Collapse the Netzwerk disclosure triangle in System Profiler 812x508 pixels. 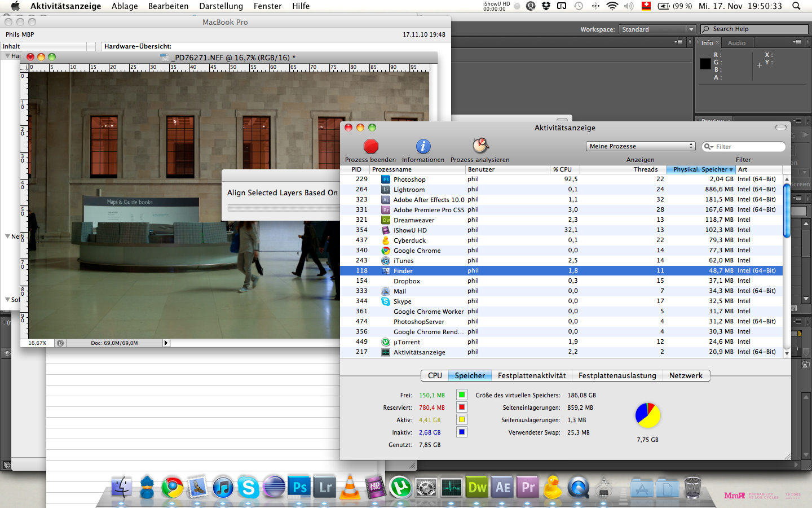pos(7,237)
